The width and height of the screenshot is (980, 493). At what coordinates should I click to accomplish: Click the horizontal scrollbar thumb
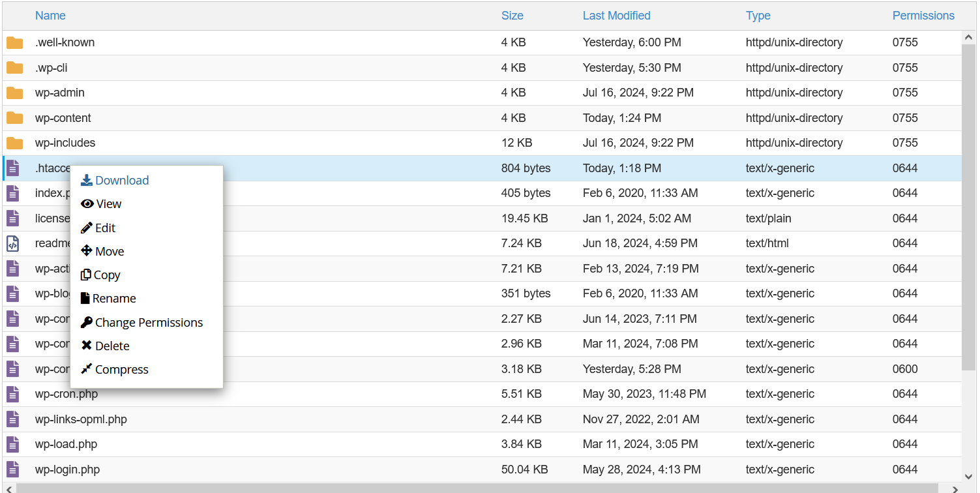[x=477, y=488]
